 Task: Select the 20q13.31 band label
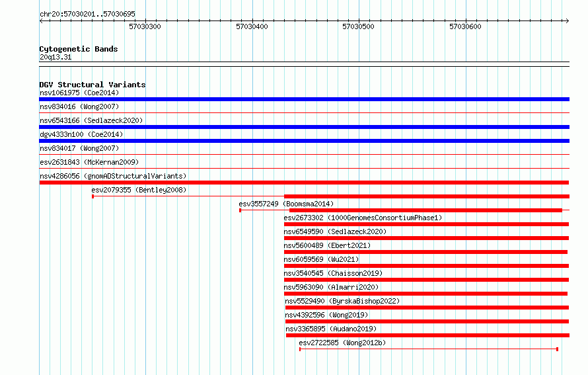coord(55,57)
